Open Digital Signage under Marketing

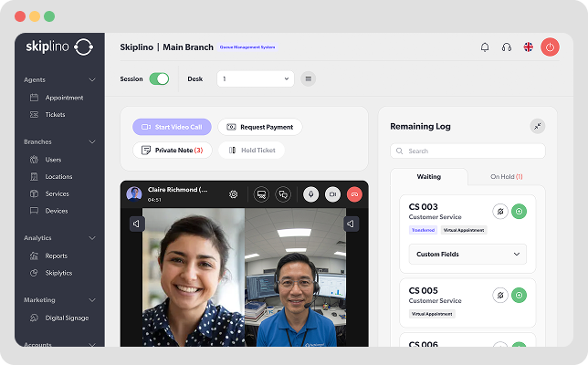click(59, 318)
